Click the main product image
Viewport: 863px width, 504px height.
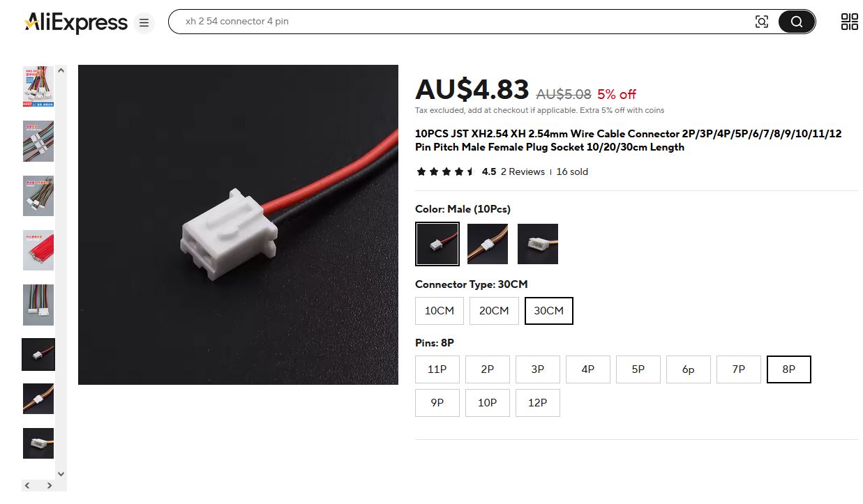tap(238, 224)
